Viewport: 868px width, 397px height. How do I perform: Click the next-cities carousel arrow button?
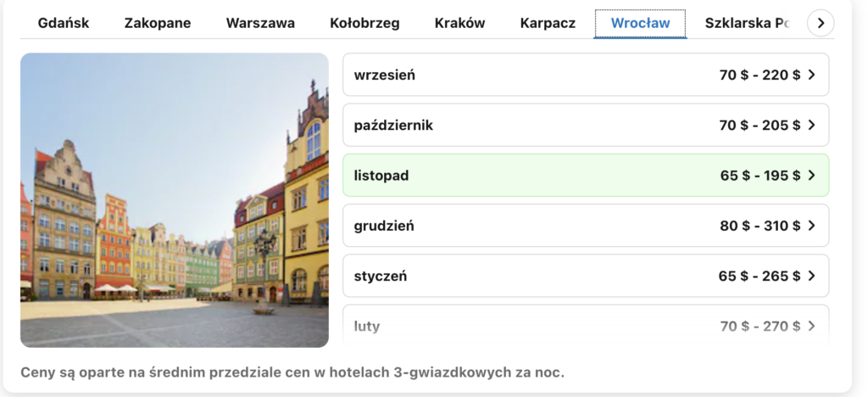(x=820, y=24)
